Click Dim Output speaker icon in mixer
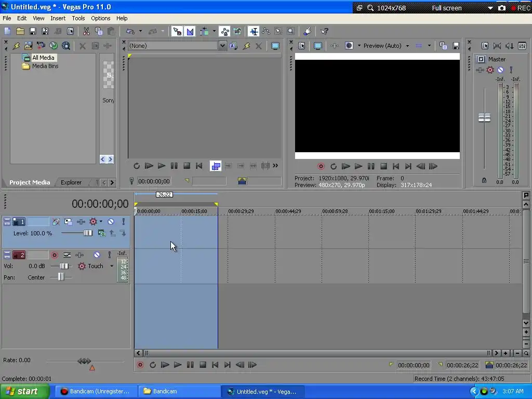Image resolution: width=532 pixels, height=399 pixels. (510, 46)
